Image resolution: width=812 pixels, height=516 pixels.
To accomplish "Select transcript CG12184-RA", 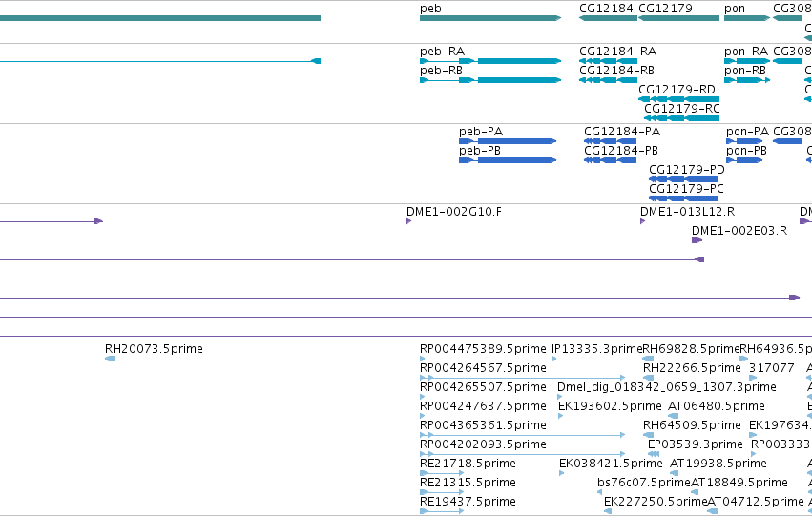I will click(x=608, y=61).
